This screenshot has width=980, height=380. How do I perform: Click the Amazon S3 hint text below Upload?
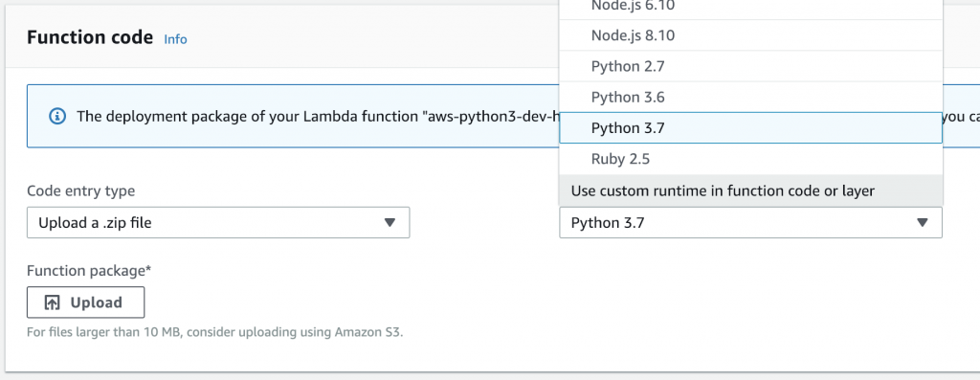click(x=215, y=332)
